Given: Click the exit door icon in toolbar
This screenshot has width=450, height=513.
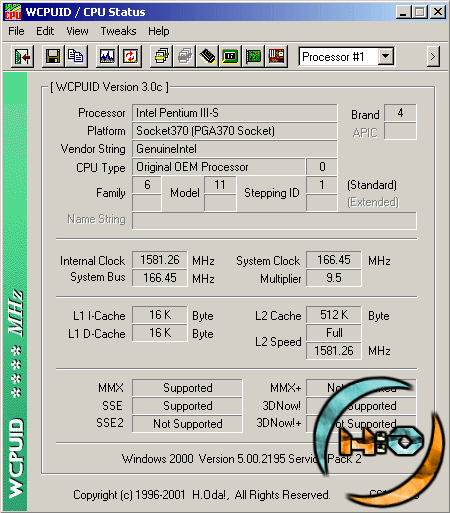Looking at the screenshot, I should click(x=22, y=56).
